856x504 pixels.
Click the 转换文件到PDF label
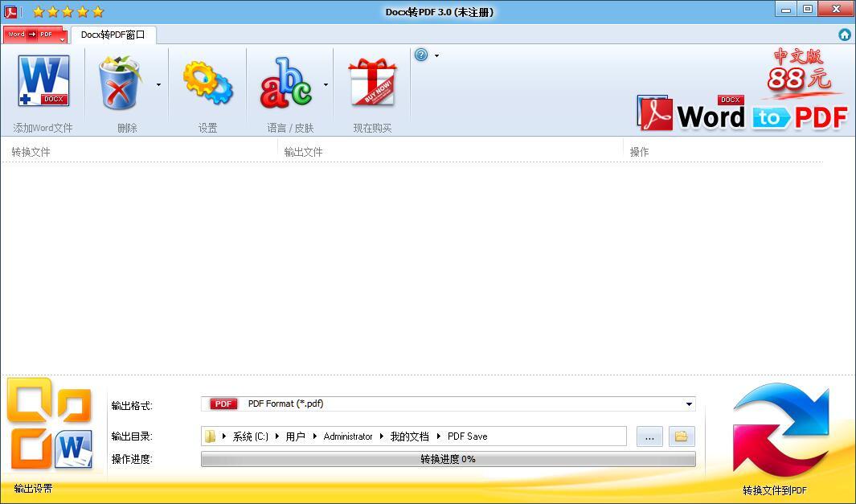[775, 490]
